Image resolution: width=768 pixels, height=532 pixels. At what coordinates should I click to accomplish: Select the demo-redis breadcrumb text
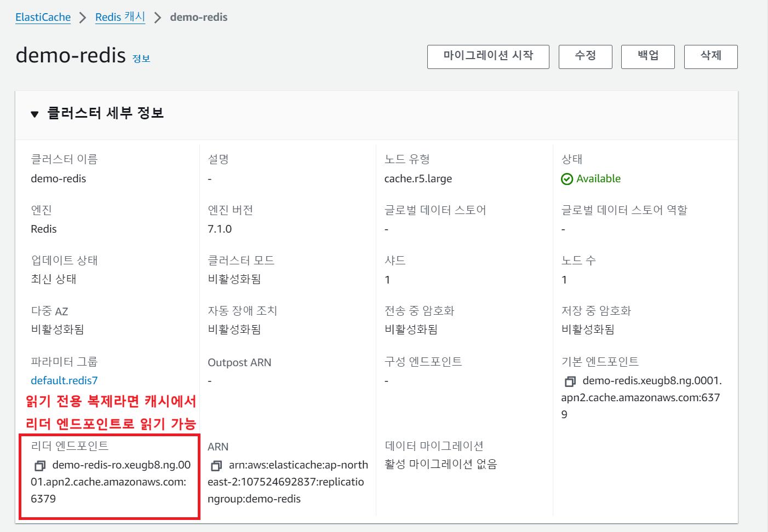tap(199, 17)
